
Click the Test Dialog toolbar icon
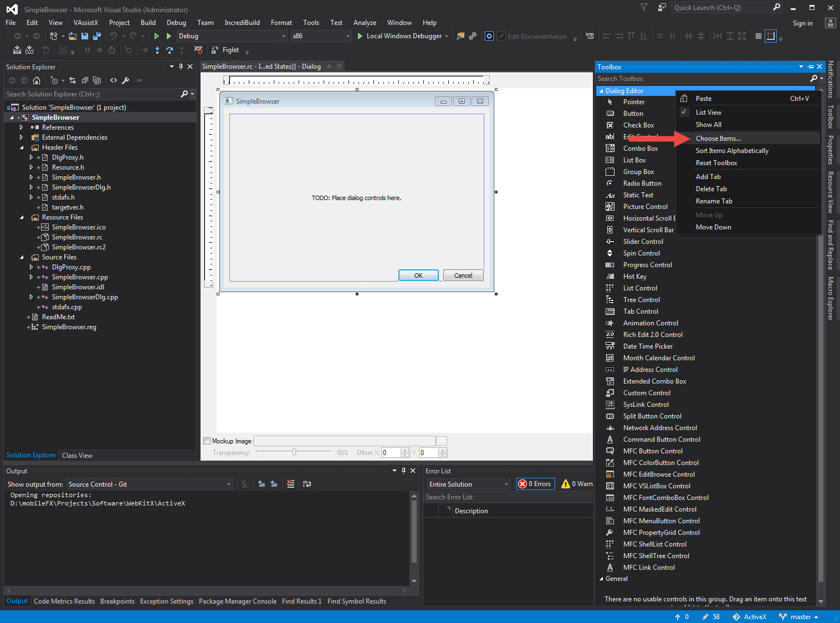click(x=590, y=36)
